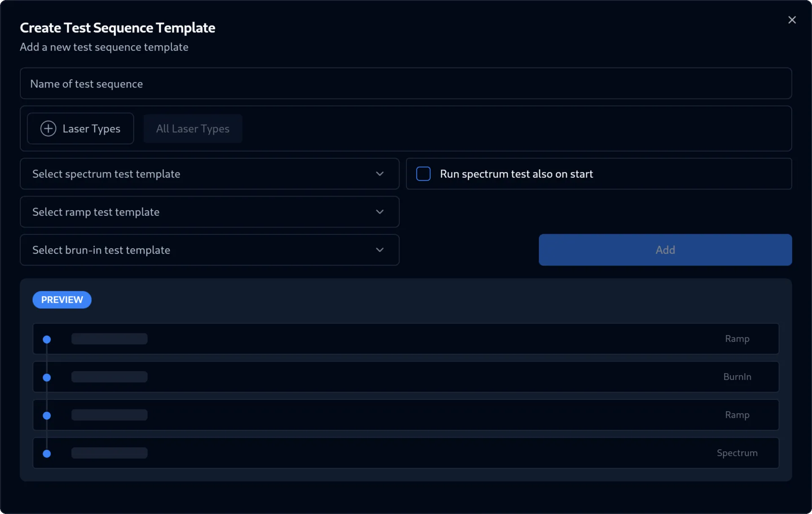Click the blue dot next to the Spectrum step
This screenshot has width=812, height=514.
tap(47, 454)
